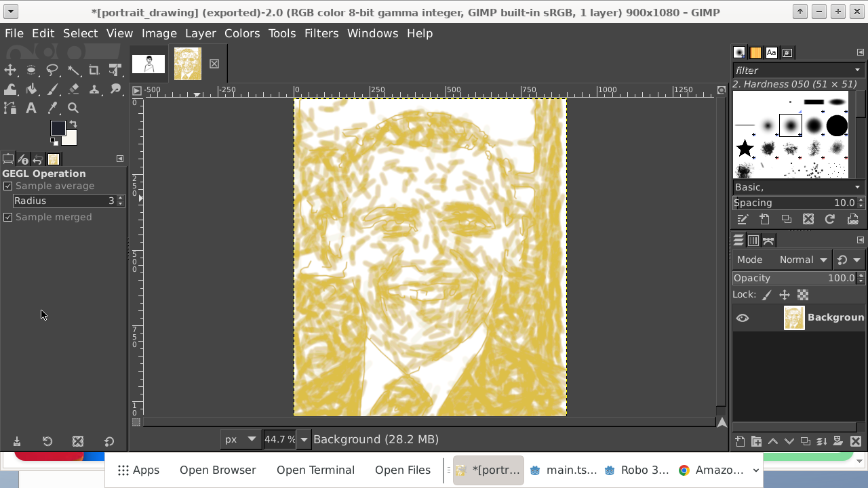Toggle lock alpha channel
Screen dimensions: 868x488
coord(803,295)
